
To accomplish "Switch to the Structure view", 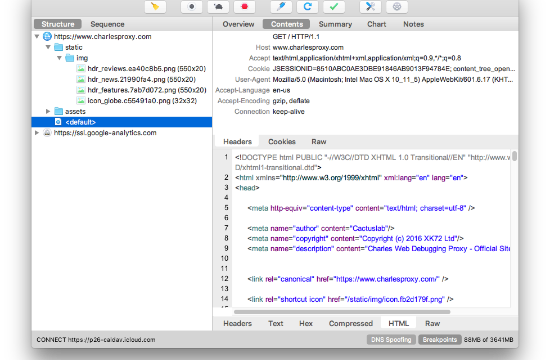I will pyautogui.click(x=58, y=24).
